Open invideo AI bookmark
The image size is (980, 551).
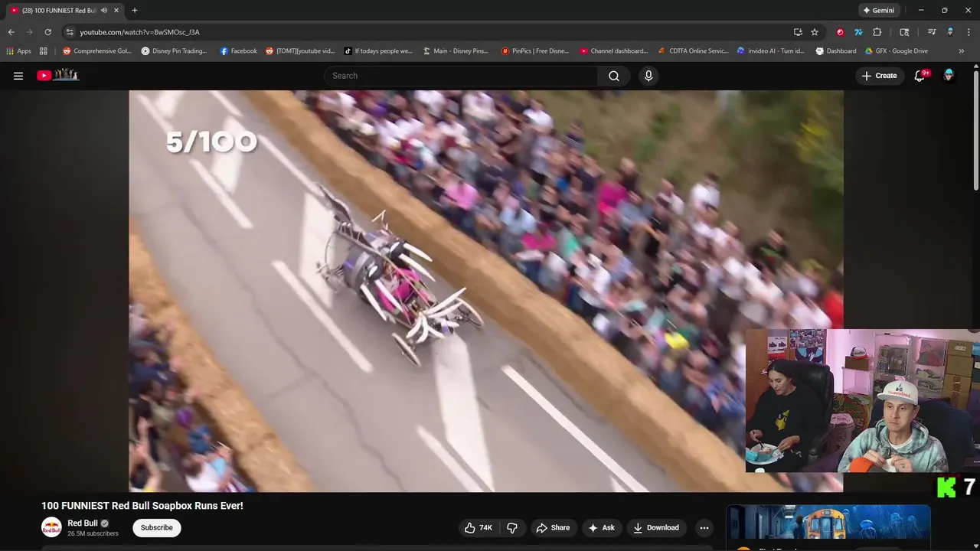coord(770,51)
